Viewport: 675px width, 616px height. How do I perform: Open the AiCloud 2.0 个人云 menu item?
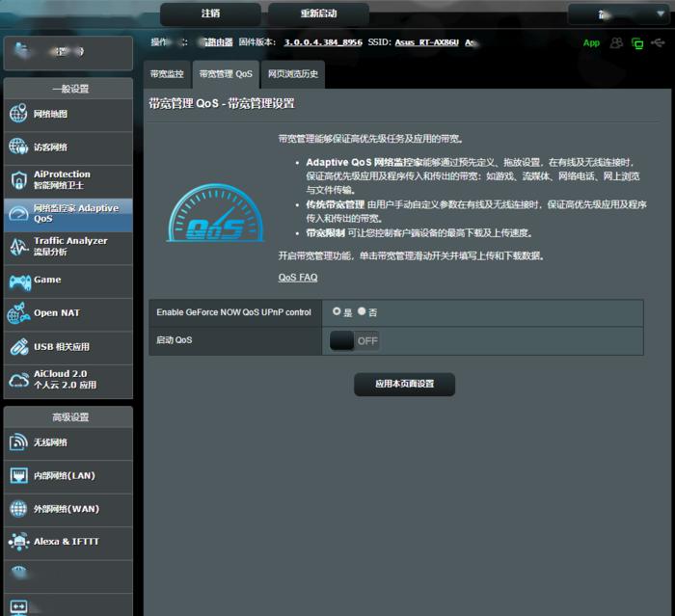(x=68, y=380)
